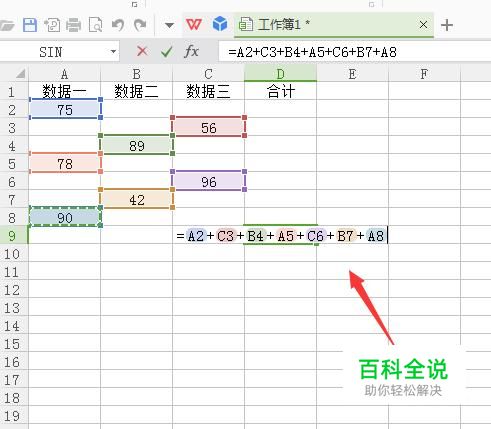
Task: Click the A8 reference in cell formula
Action: 376,236
